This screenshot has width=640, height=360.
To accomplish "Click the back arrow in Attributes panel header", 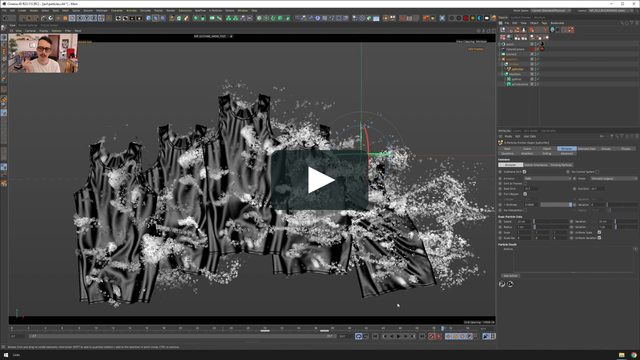I will coord(602,136).
